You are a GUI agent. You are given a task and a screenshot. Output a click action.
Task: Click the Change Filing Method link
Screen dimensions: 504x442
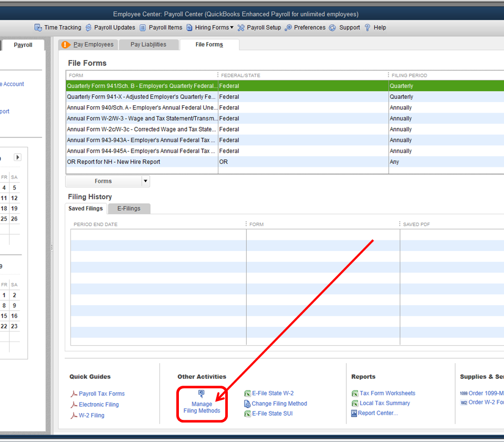click(x=279, y=404)
